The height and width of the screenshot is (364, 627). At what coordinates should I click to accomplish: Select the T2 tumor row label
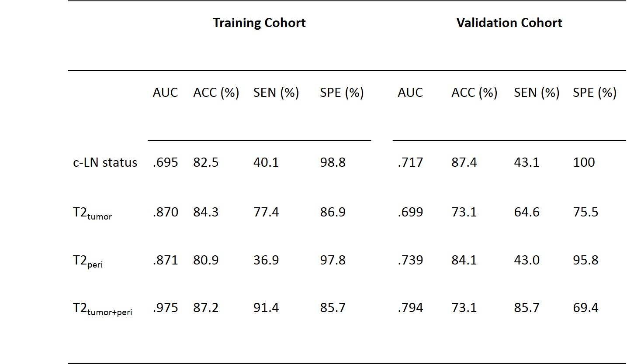93,213
